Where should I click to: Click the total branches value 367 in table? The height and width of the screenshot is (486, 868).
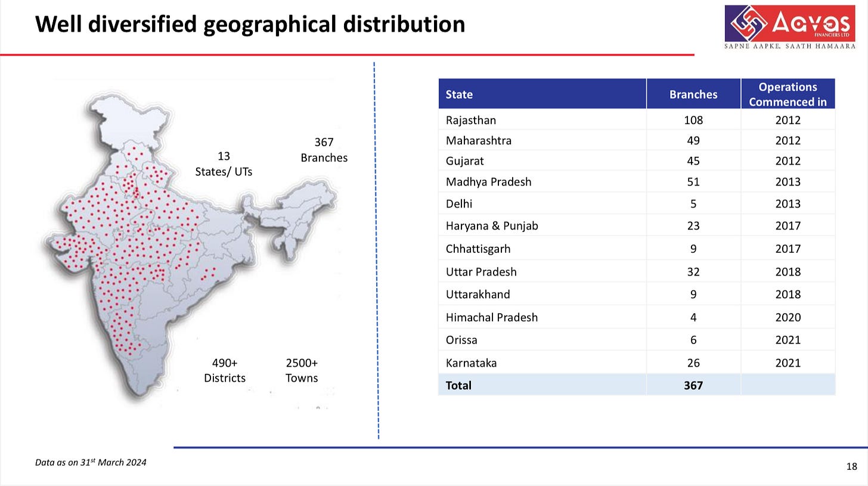click(693, 385)
